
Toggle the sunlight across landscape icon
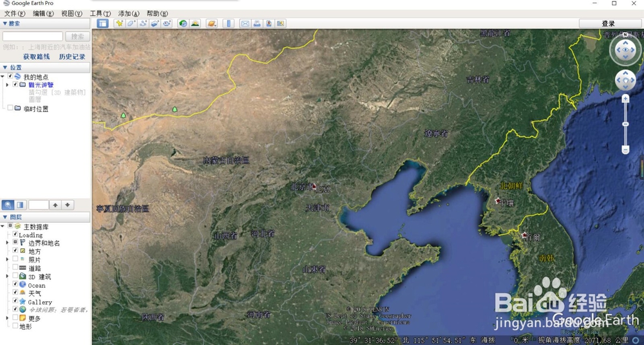click(x=195, y=23)
